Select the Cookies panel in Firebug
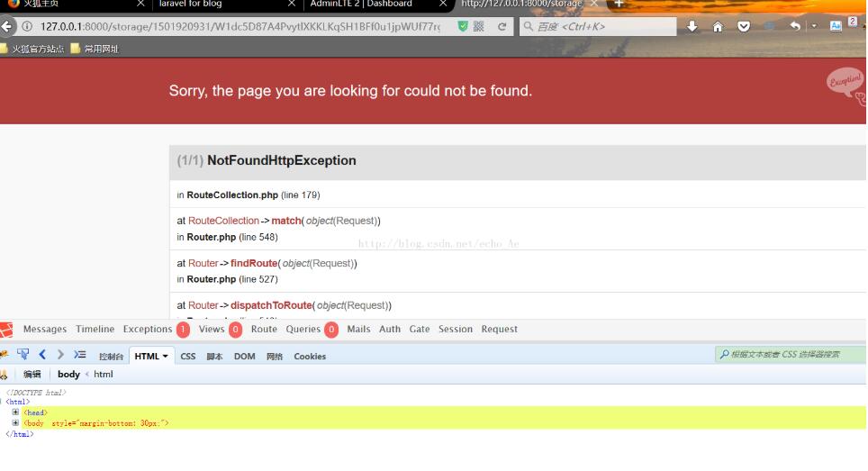The width and height of the screenshot is (868, 471). [x=310, y=357]
